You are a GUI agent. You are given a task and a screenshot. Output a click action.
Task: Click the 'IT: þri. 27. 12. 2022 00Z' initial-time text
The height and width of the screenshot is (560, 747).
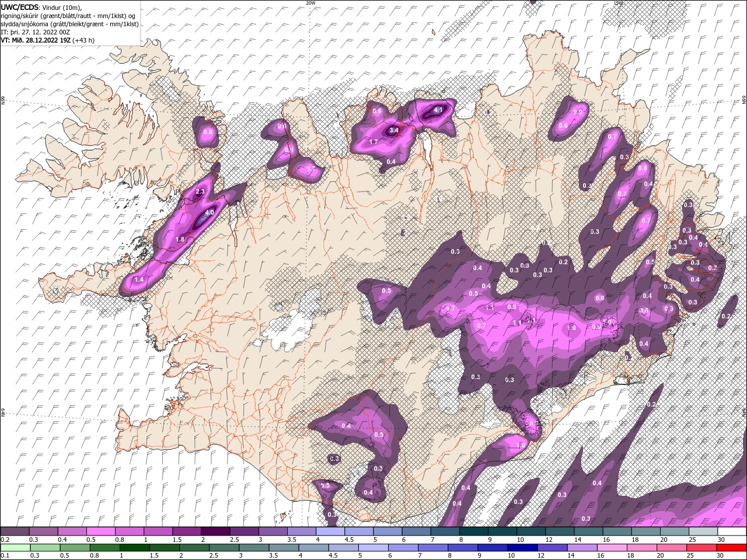point(35,32)
